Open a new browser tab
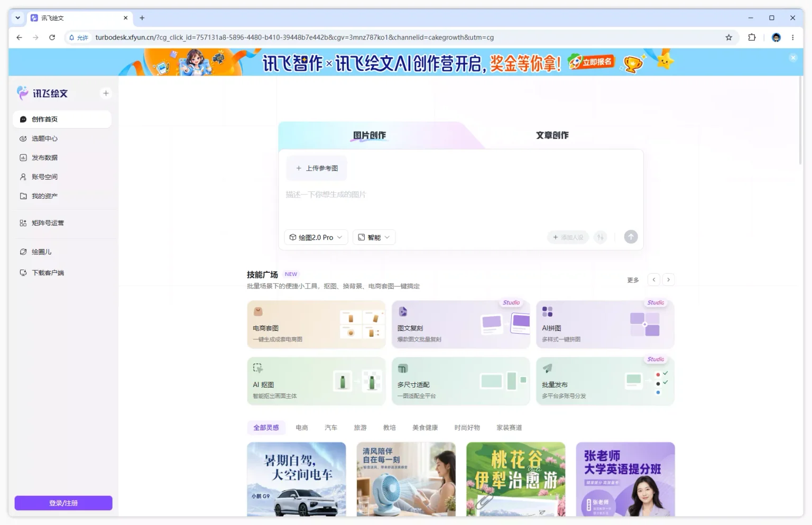Screen dimensions: 812x525 tap(142, 18)
